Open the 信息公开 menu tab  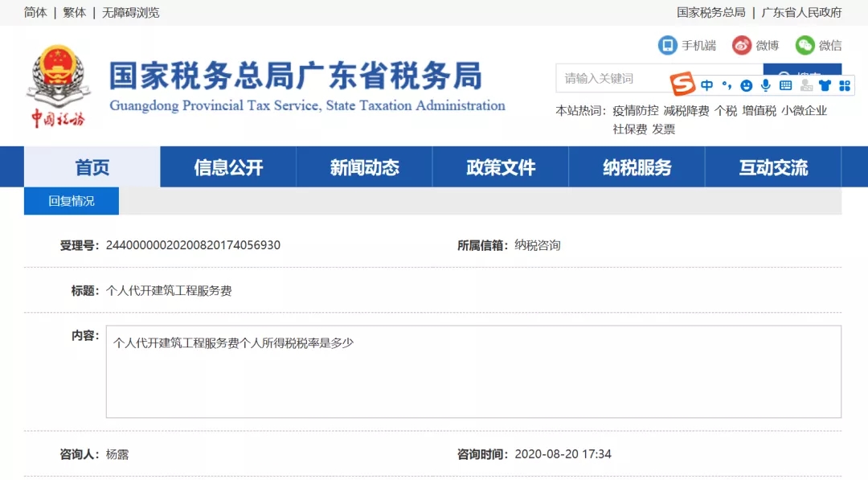(228, 166)
